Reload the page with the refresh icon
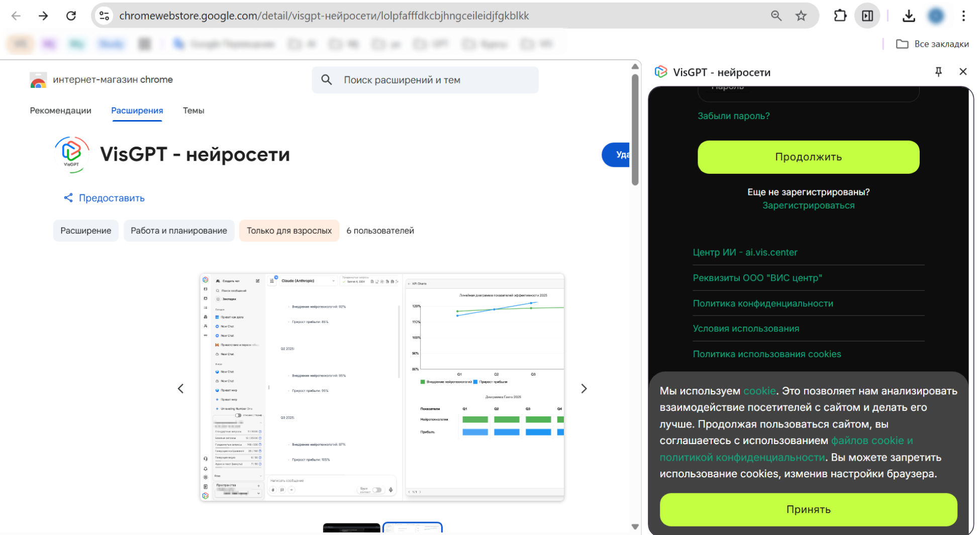This screenshot has width=980, height=535. click(x=71, y=16)
